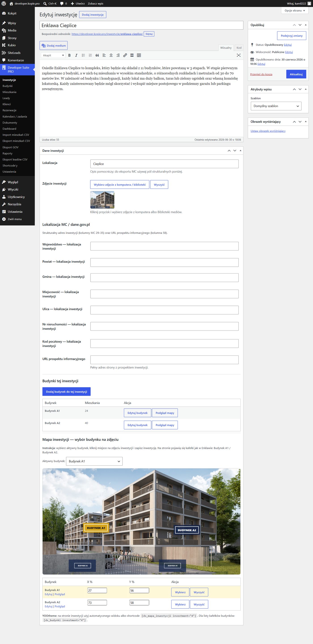Click the Aktualizuj button

click(296, 74)
